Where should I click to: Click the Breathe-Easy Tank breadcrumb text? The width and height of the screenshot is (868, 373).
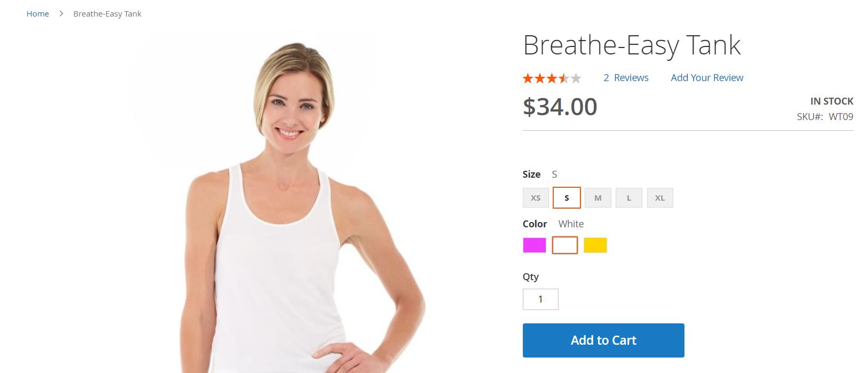click(107, 14)
